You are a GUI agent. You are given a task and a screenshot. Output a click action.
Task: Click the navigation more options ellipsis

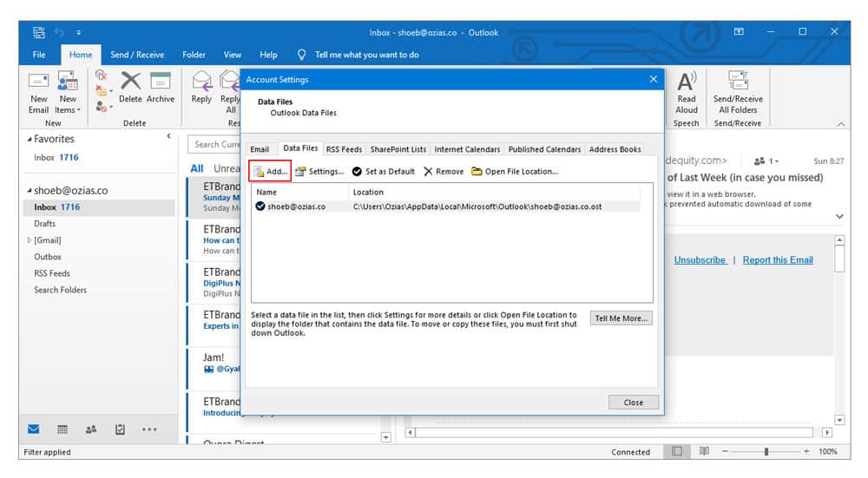[149, 429]
